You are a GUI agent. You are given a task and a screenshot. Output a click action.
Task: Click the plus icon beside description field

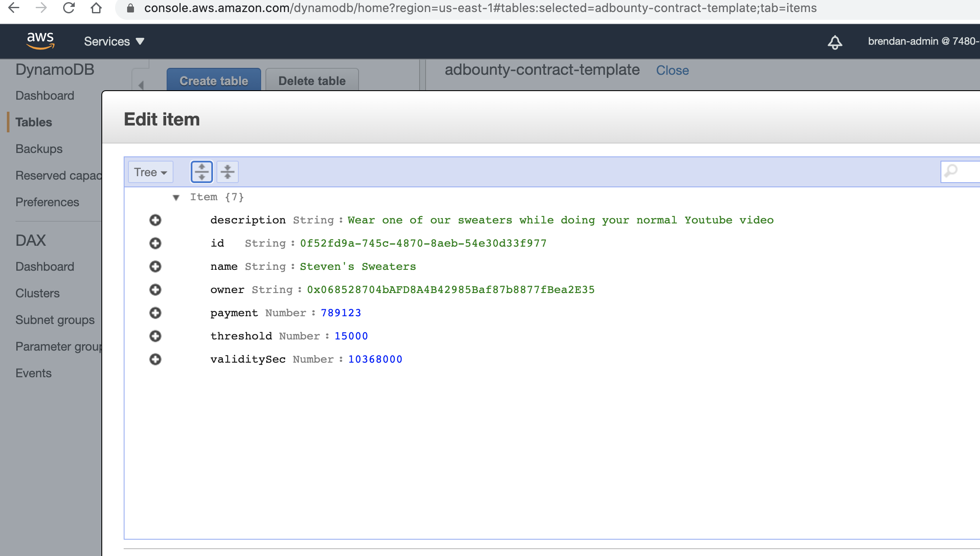155,220
